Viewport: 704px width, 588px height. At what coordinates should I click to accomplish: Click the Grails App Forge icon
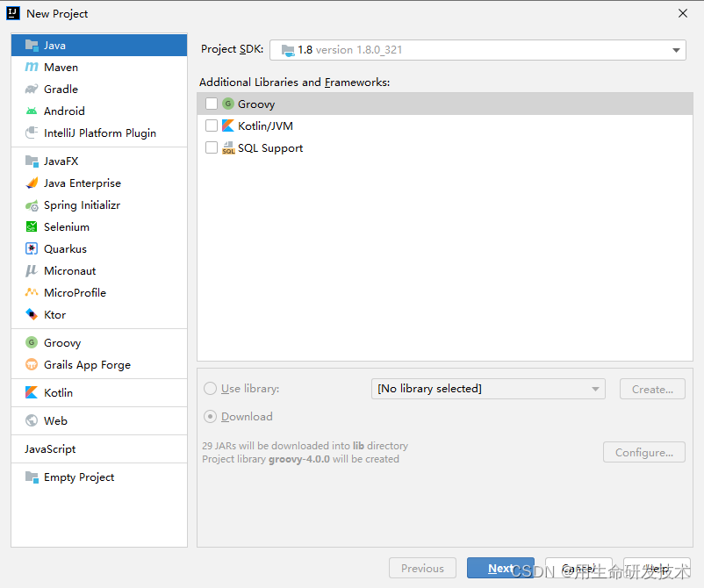32,364
